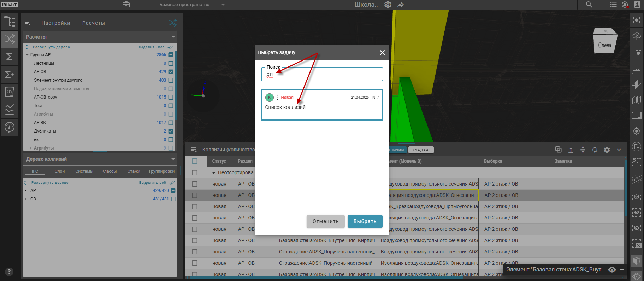Tick the select-all checkbox in collisions table header
644x281 pixels.
click(195, 161)
